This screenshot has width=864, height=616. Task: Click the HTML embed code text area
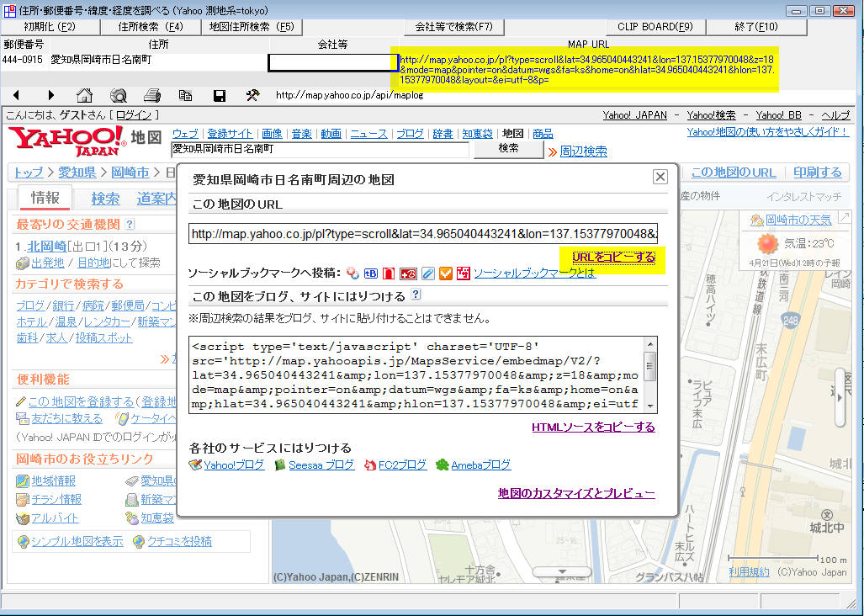coord(416,374)
